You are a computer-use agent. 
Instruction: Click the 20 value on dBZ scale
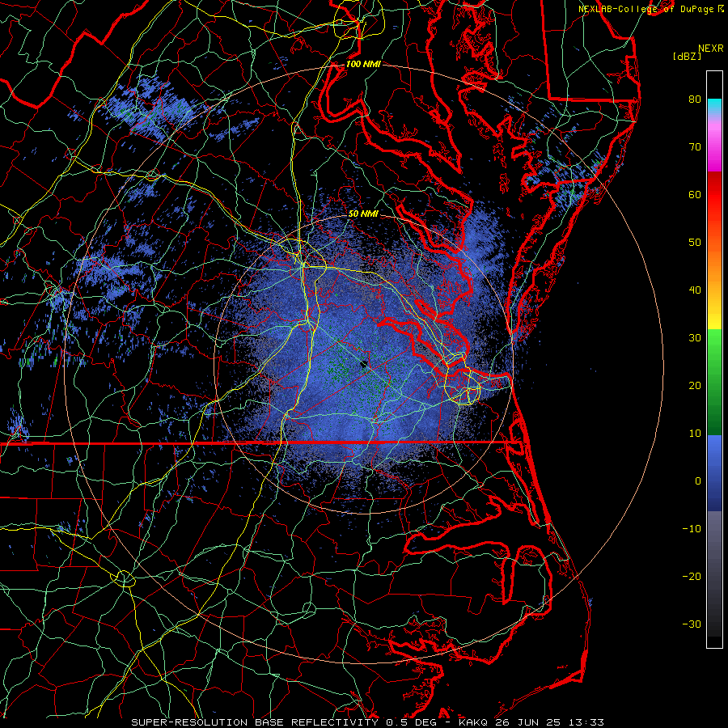pyautogui.click(x=695, y=385)
